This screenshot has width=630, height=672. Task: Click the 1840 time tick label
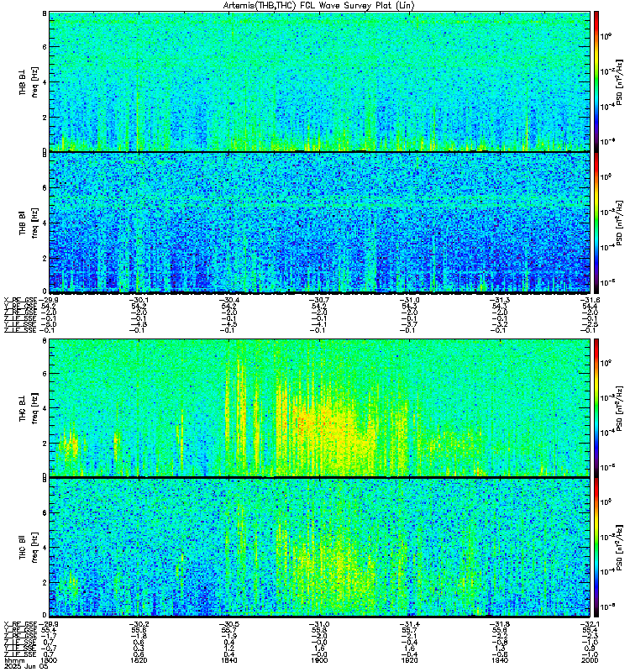point(229,660)
